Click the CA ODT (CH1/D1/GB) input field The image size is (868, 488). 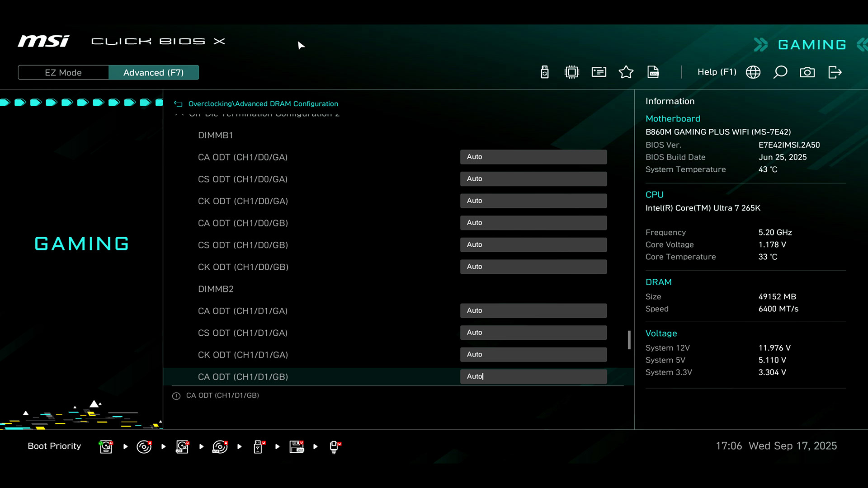click(533, 376)
